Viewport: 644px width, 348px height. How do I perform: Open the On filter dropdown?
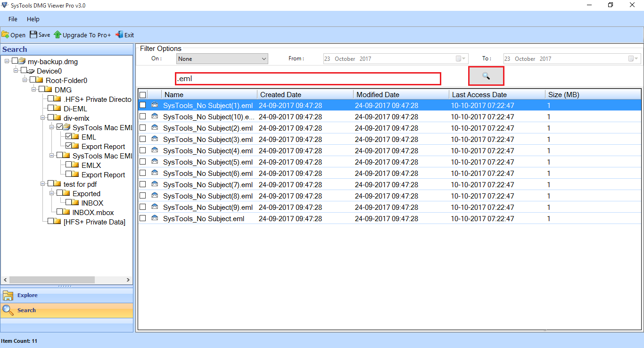coord(222,59)
